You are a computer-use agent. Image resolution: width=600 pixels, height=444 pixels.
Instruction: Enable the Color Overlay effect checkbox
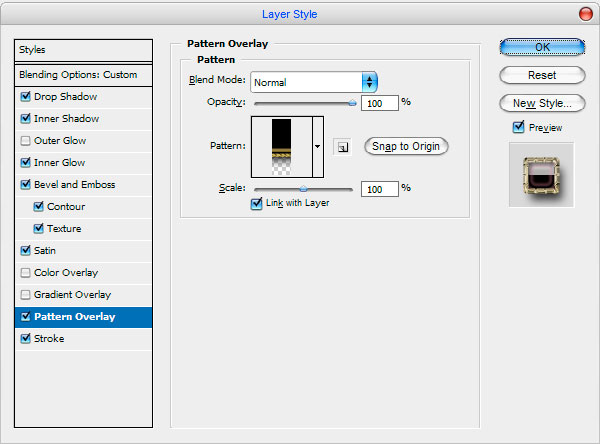coord(26,273)
